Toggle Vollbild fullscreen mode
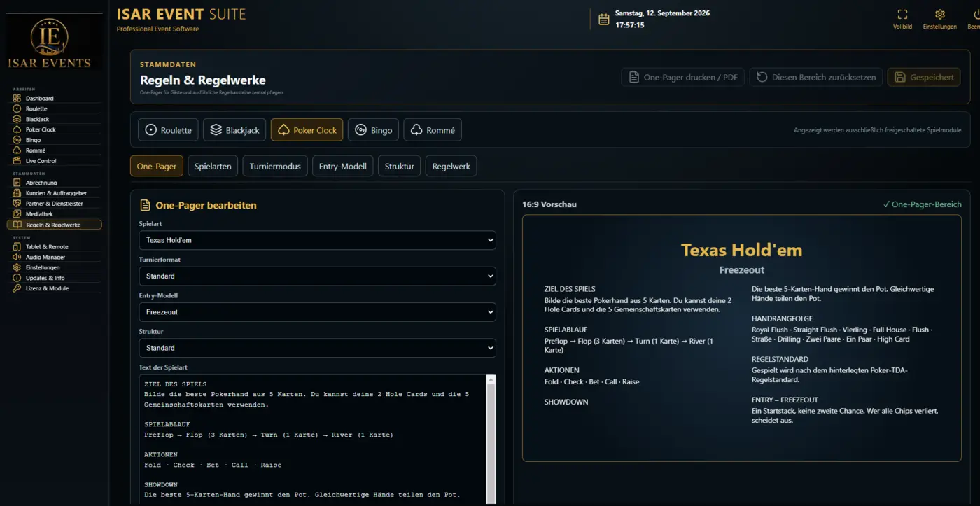980x506 pixels. tap(902, 19)
